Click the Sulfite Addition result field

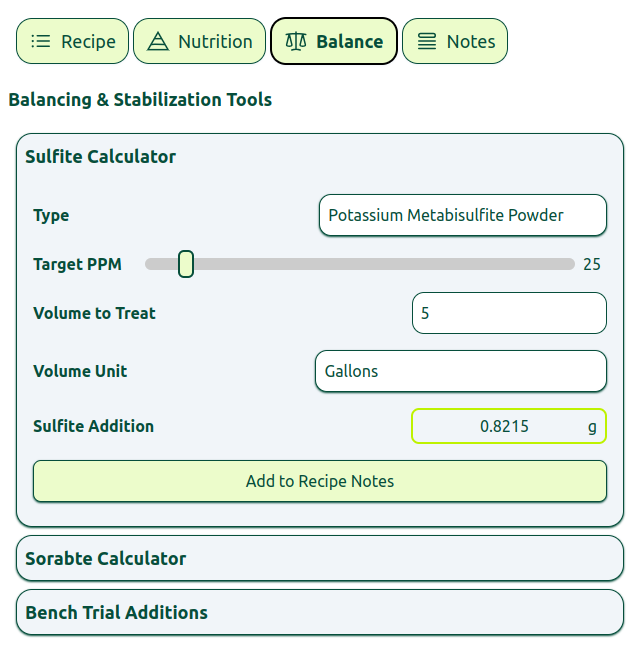coord(508,426)
